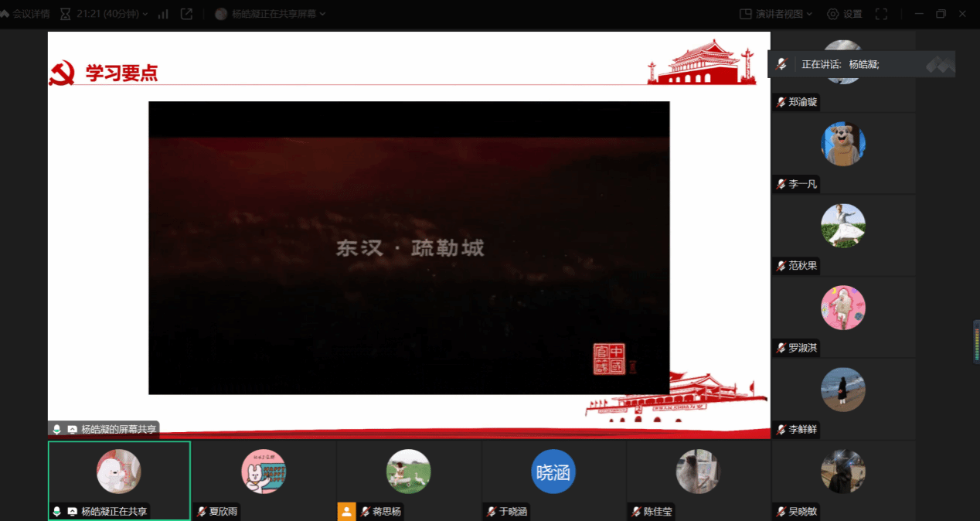Open 设置 settings
Viewport: 980px width, 521px height.
coord(844,14)
